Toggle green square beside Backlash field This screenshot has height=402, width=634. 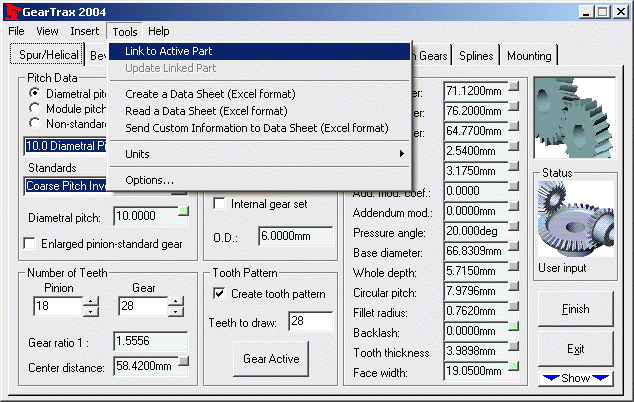point(514,326)
